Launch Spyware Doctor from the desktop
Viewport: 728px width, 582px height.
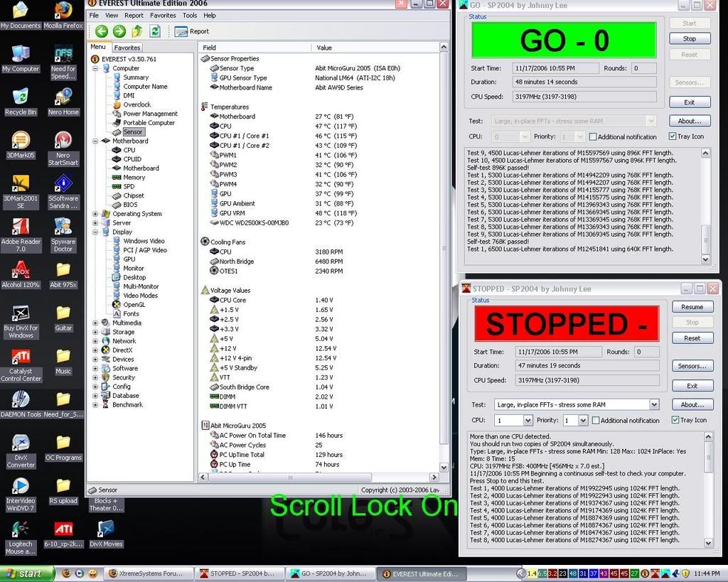coord(63,235)
